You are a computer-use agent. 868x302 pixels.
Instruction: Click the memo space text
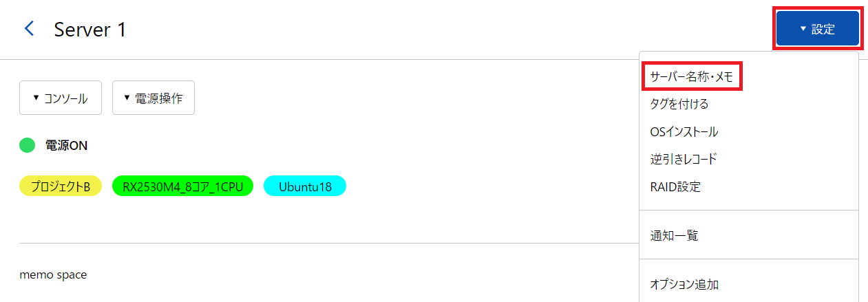pyautogui.click(x=53, y=275)
